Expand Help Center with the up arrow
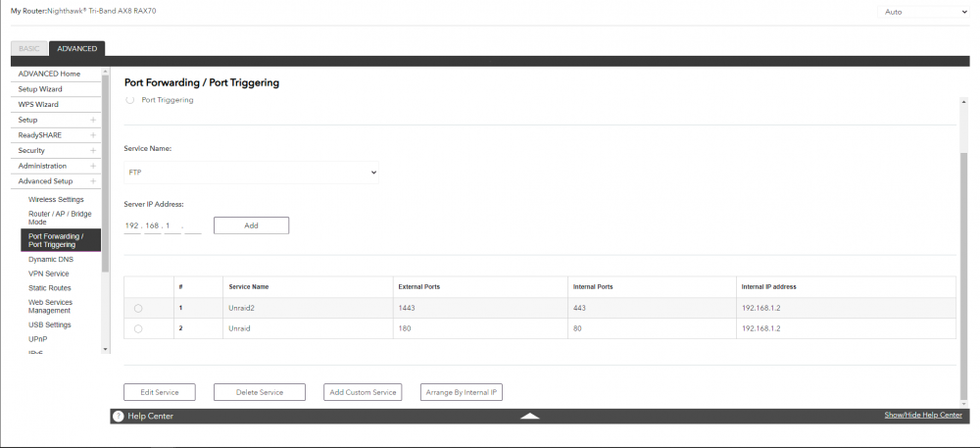Screen dimensions: 980x448 (529, 416)
